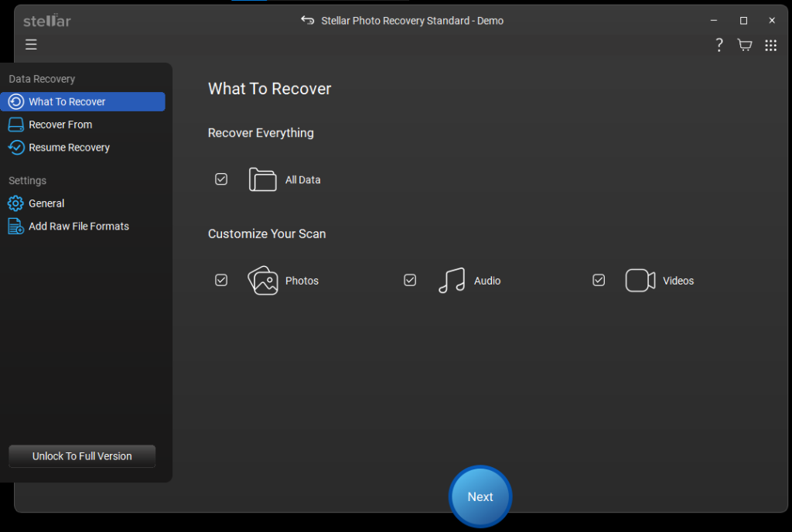
Task: Click the Resume Recovery icon
Action: click(16, 148)
